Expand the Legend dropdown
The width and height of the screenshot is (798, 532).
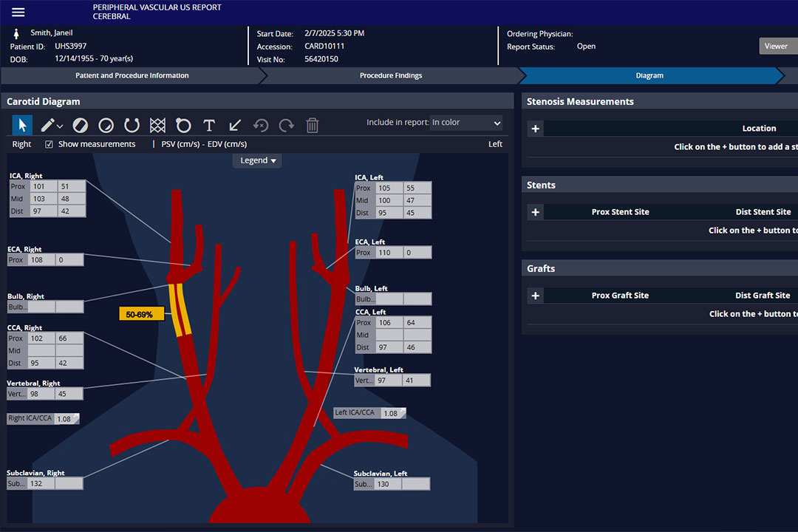click(258, 160)
